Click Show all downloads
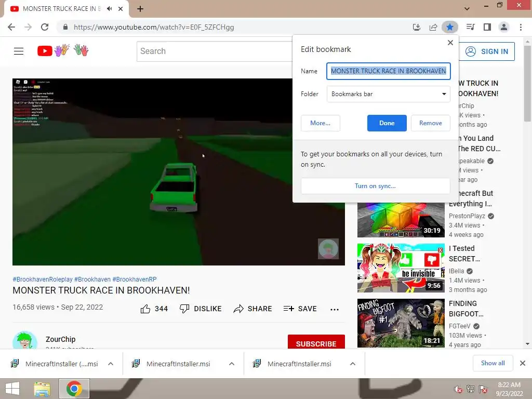532x399 pixels. tap(493, 363)
